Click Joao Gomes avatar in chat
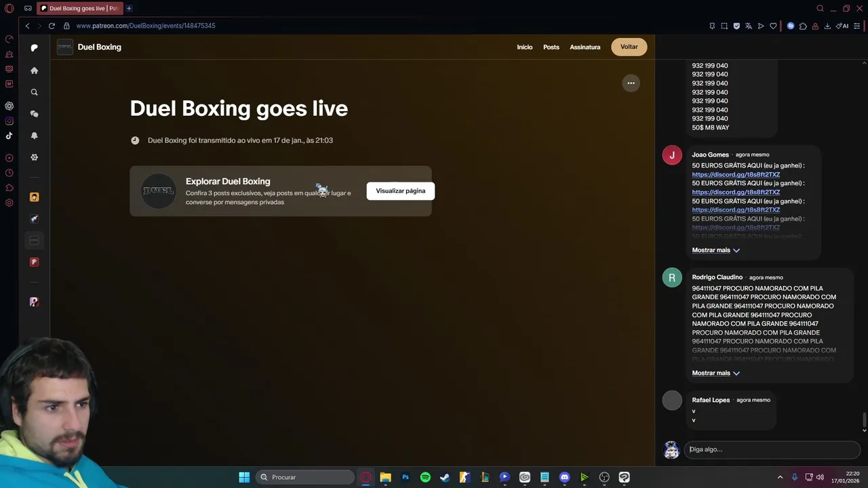Viewport: 868px width, 488px height. tap(672, 155)
